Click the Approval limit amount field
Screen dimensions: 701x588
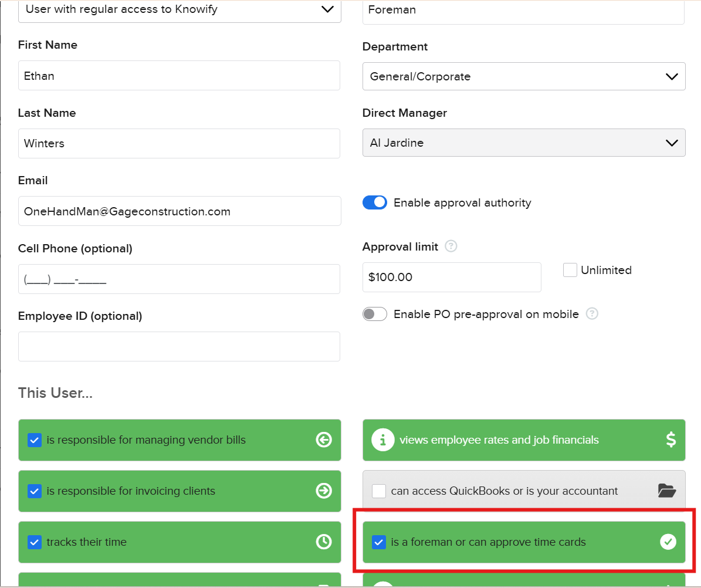point(451,277)
